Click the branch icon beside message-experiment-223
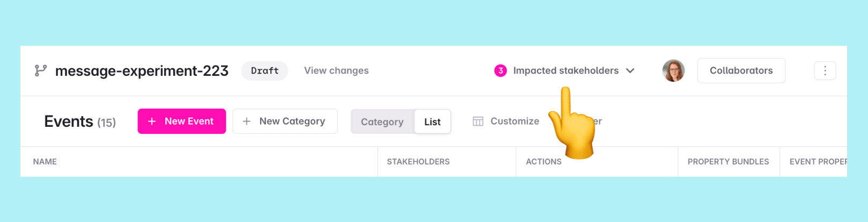 [41, 70]
